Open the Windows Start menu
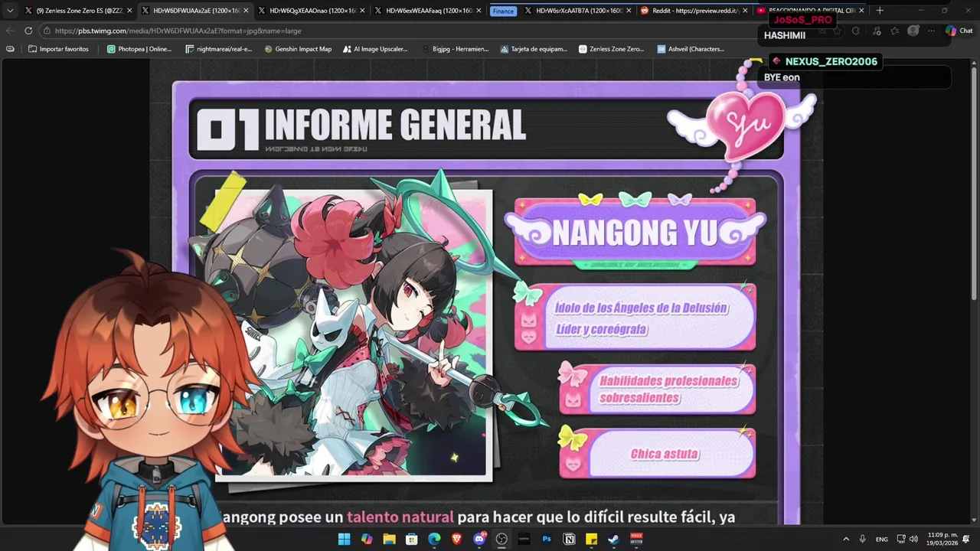Viewport: 980px width, 551px height. coord(344,539)
